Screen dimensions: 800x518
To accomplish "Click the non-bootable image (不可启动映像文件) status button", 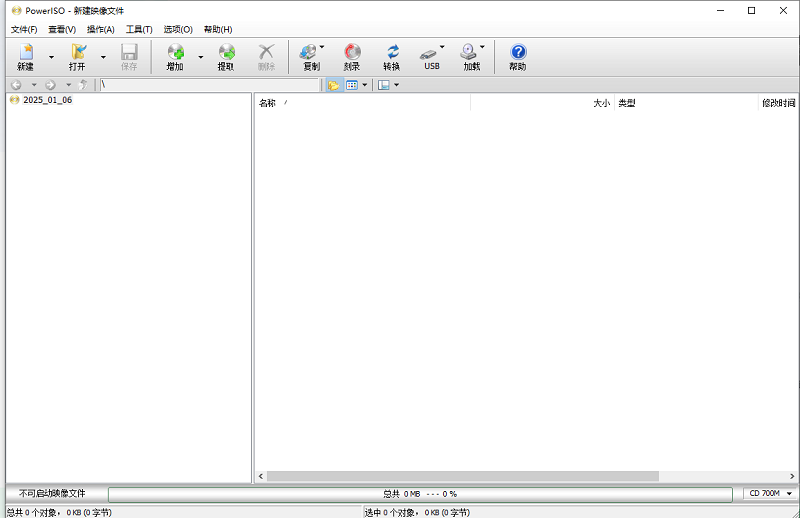I will point(52,494).
